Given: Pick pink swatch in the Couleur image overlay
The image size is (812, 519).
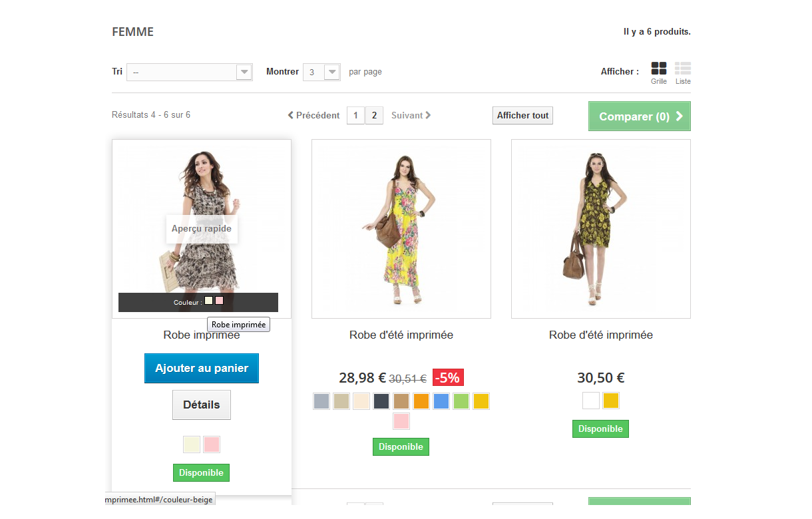Looking at the screenshot, I should (220, 301).
